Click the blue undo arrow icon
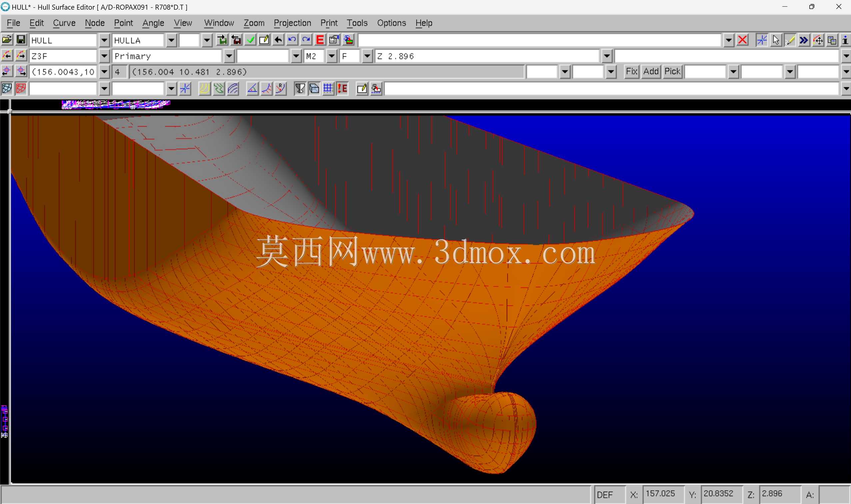Viewport: 851px width, 504px height. click(292, 40)
